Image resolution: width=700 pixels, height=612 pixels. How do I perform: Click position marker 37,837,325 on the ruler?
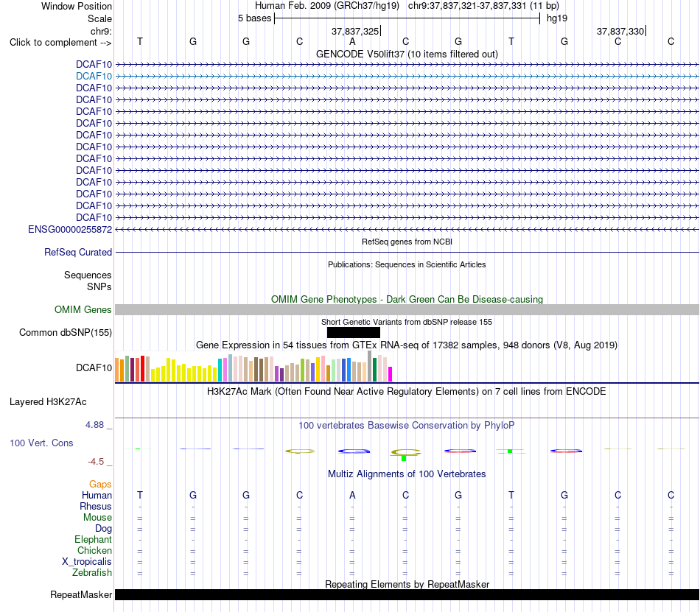tap(355, 31)
